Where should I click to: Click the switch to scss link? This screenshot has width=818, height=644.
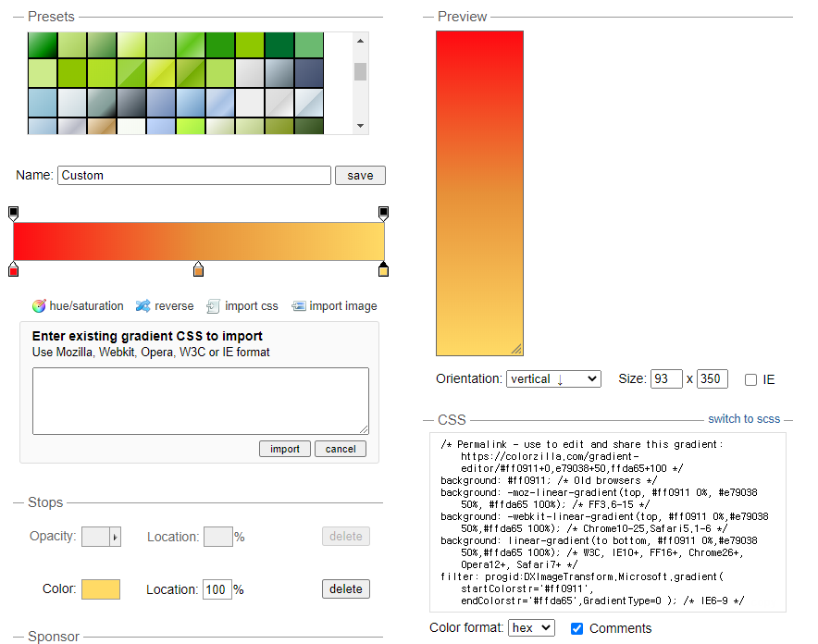pos(744,419)
